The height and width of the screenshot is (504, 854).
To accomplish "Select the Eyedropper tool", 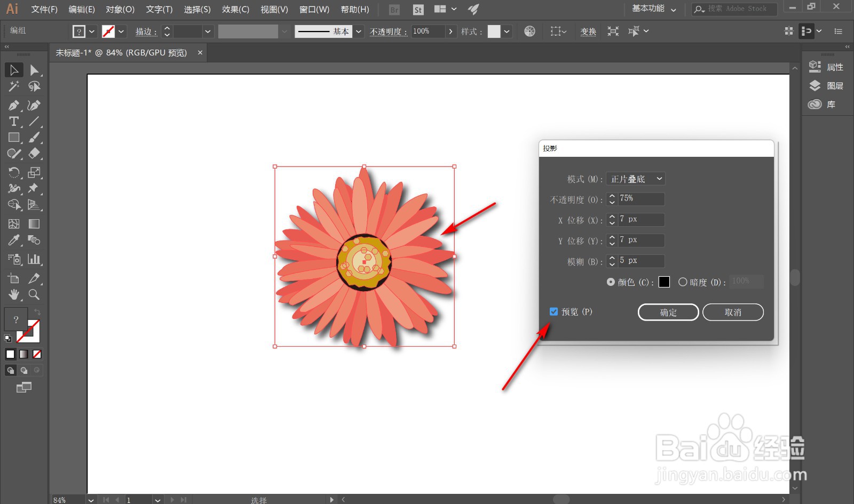I will pos(14,240).
